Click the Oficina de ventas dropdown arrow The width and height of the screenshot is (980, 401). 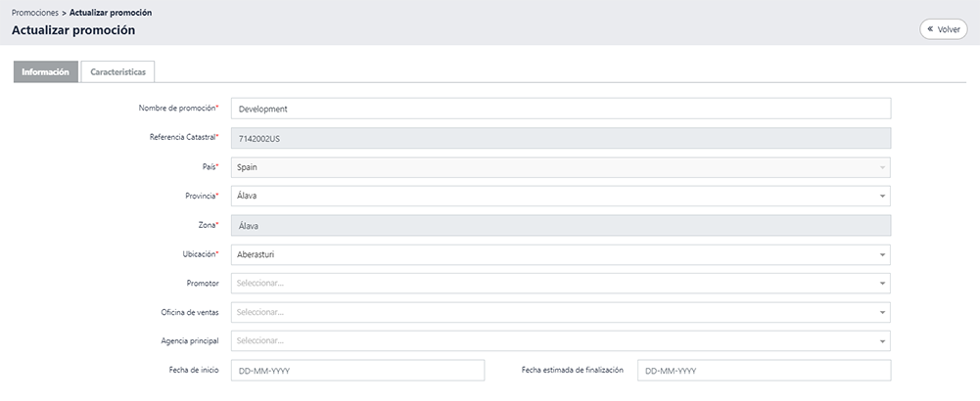point(882,312)
